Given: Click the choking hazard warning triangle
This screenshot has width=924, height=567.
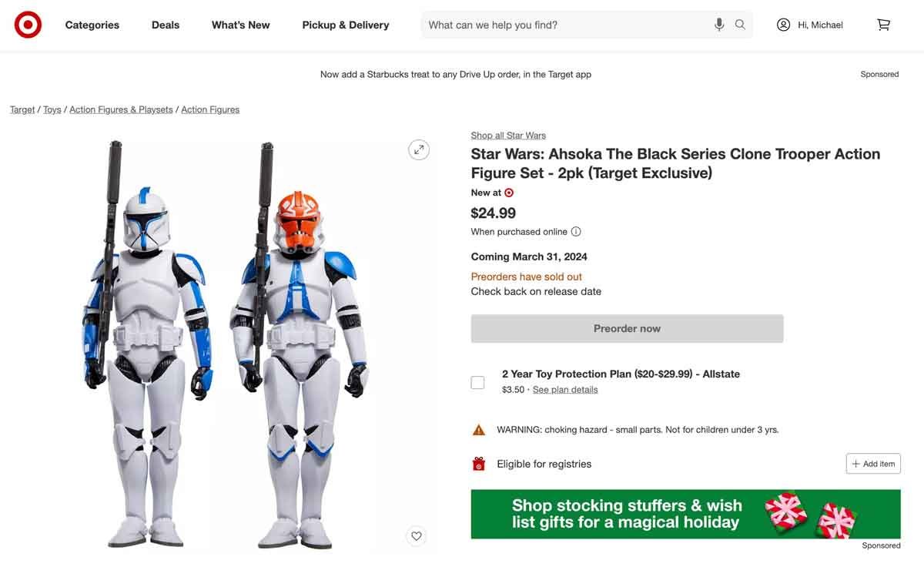Looking at the screenshot, I should pos(478,429).
